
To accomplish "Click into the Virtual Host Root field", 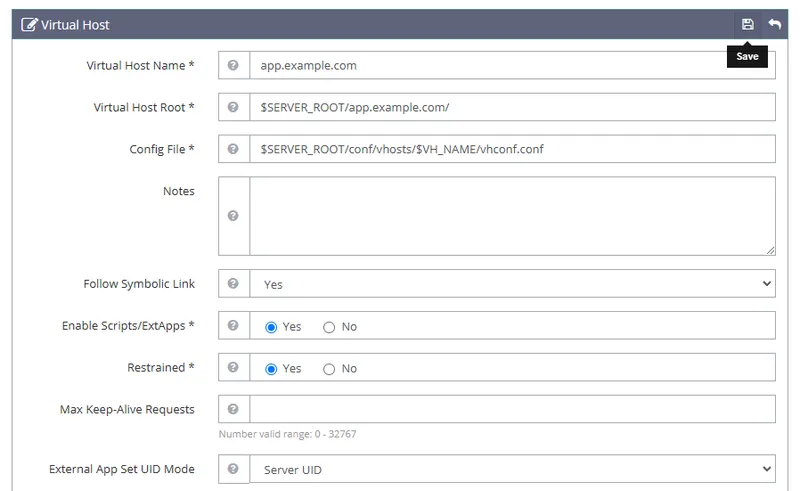I will click(512, 108).
